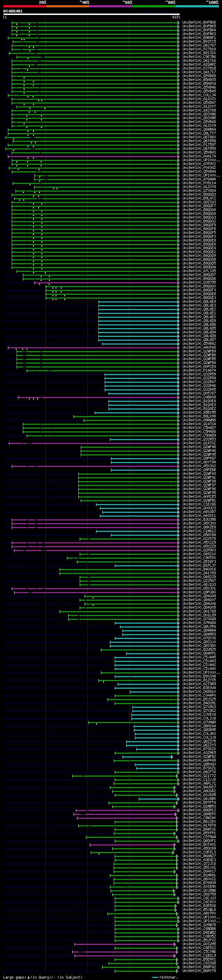Click the UniRef100_Q93XN5 hit name

click(199, 118)
